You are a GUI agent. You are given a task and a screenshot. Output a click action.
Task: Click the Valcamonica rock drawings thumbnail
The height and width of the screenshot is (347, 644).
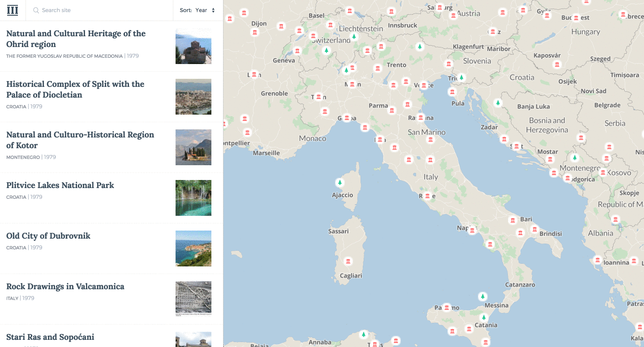click(193, 299)
